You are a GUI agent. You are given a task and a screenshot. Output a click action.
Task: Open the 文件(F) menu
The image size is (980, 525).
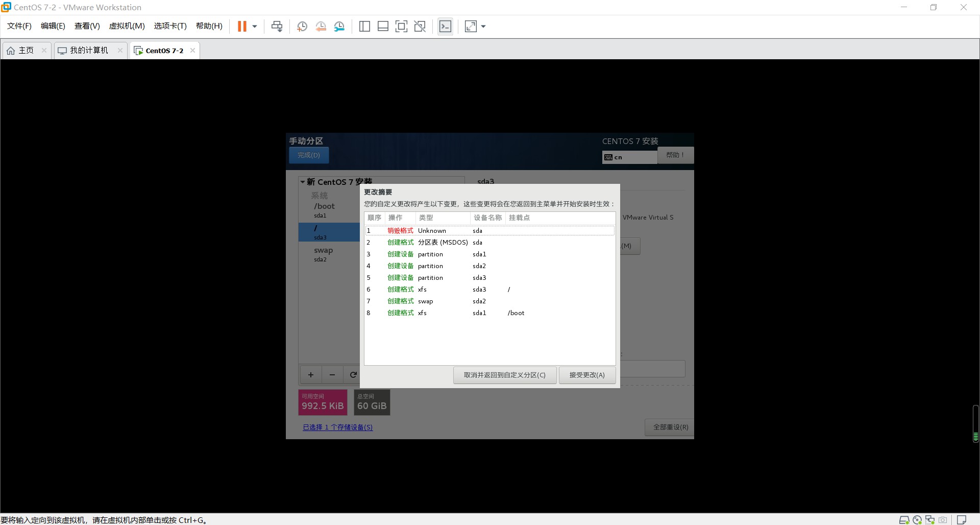pyautogui.click(x=19, y=26)
